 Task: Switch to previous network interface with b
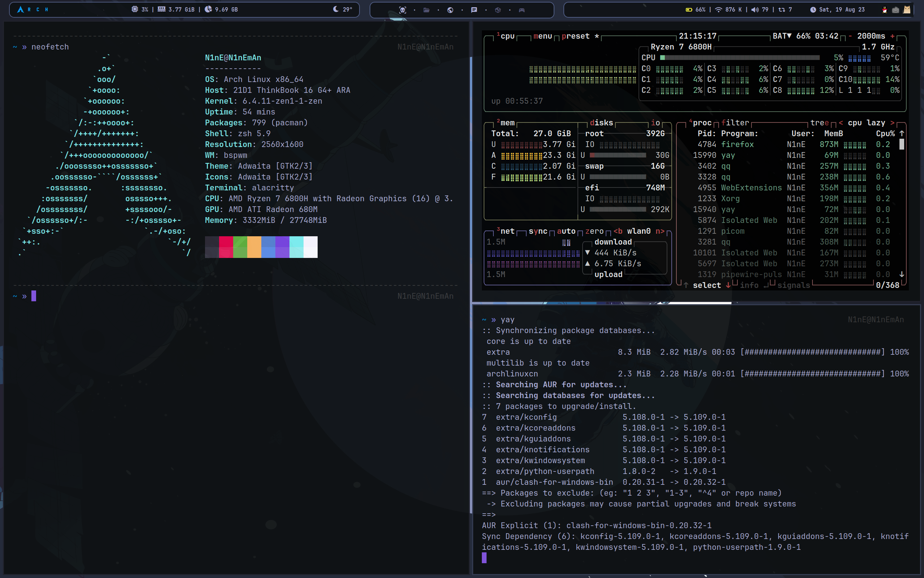coord(618,231)
